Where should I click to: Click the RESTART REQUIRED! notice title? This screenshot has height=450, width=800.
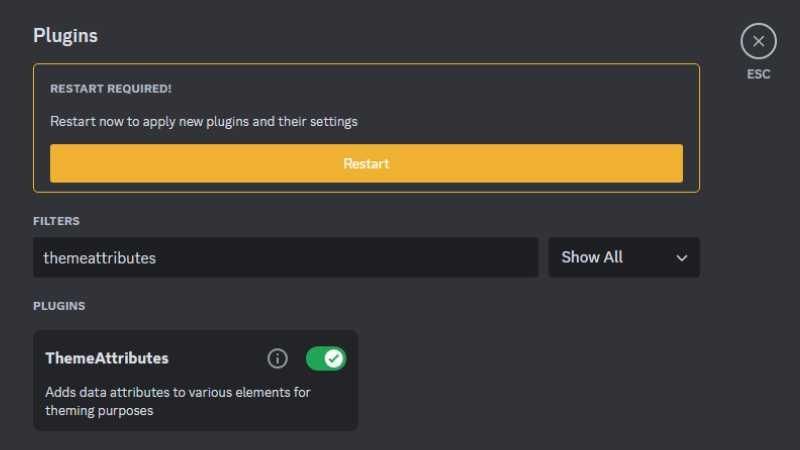tap(111, 89)
